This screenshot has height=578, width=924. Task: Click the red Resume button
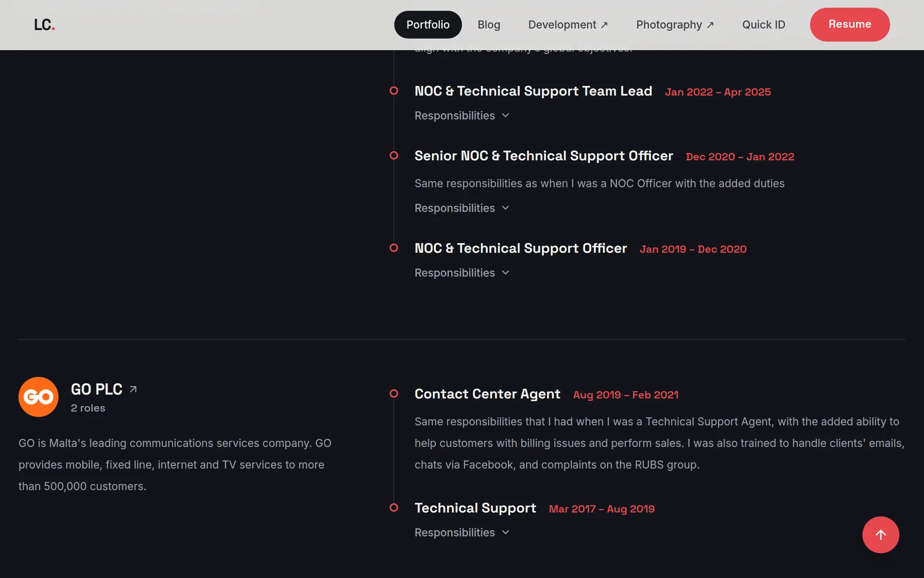tap(850, 25)
